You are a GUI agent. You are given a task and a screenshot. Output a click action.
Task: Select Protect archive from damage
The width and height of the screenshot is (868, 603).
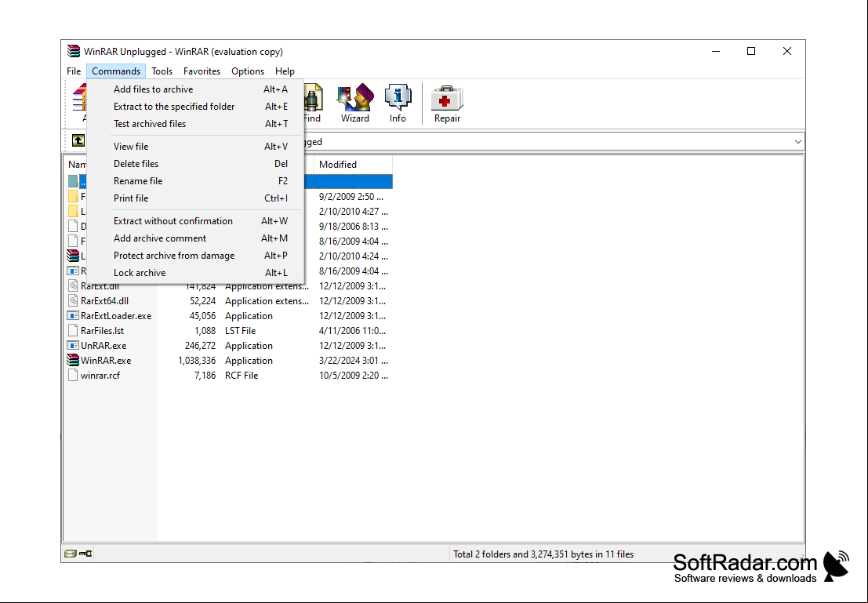pyautogui.click(x=195, y=255)
